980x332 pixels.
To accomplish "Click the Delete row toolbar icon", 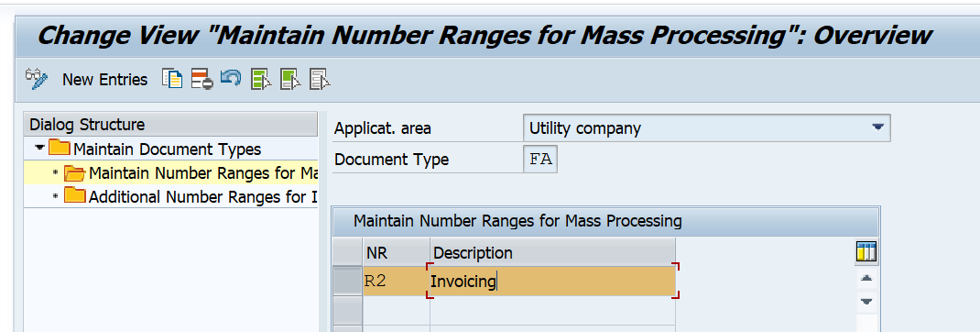I will (201, 80).
